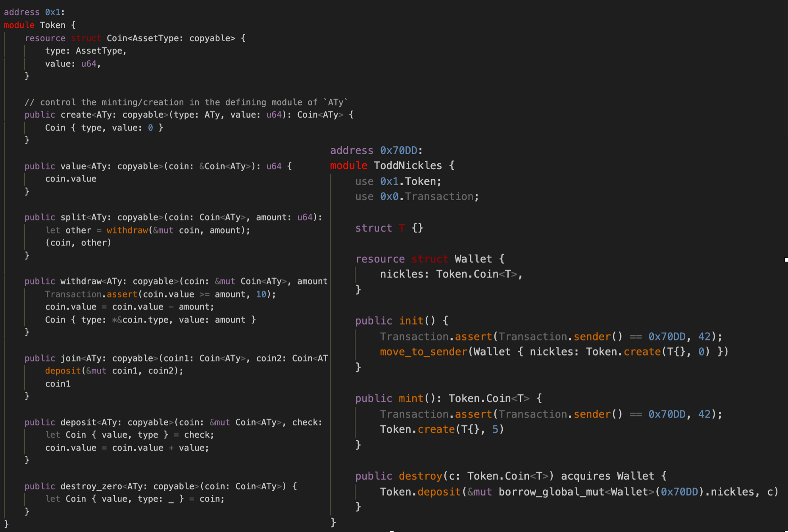The width and height of the screenshot is (788, 532).
Task: Click the 'type: AssetType,' field line
Action: point(85,51)
